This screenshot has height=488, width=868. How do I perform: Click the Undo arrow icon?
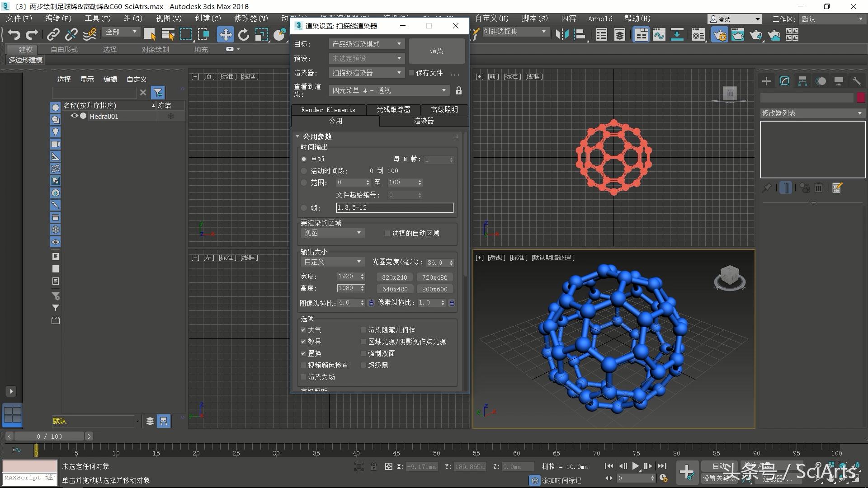point(14,34)
